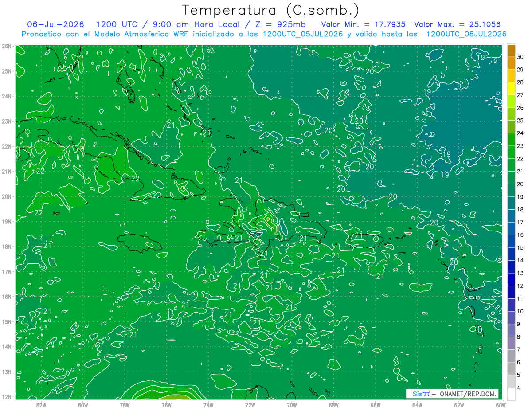Click the colorbar label "24"
532x411 pixels.
click(x=520, y=133)
